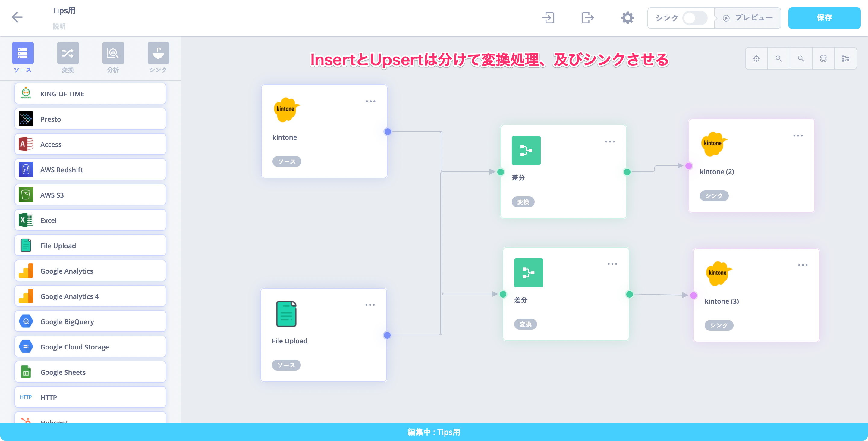Switch to the 変換 tab
868x441 pixels.
pos(68,58)
